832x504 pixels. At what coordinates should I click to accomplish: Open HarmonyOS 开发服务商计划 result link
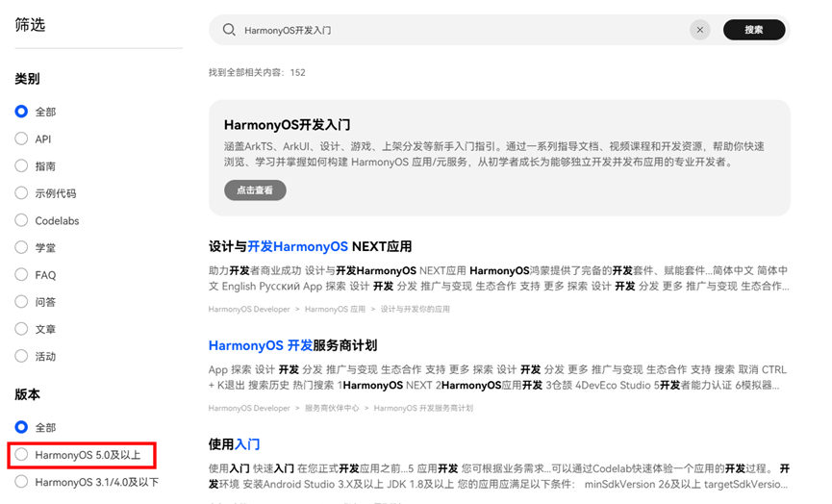(292, 345)
